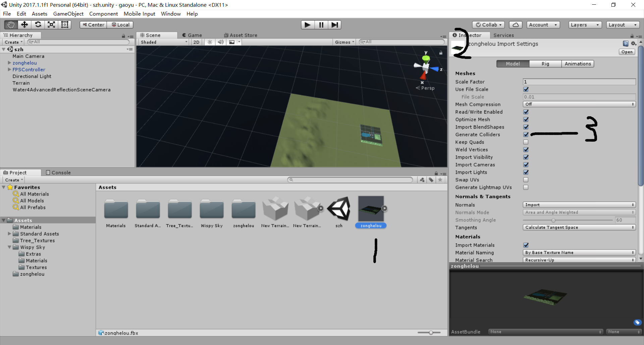Viewport: 644px width, 345px height.
Task: Toggle Import Materials checkbox
Action: (526, 245)
